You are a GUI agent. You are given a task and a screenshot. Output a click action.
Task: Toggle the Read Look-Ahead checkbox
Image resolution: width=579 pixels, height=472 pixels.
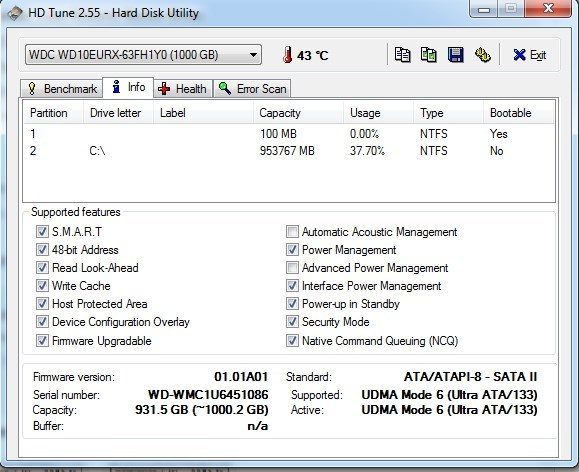click(42, 268)
